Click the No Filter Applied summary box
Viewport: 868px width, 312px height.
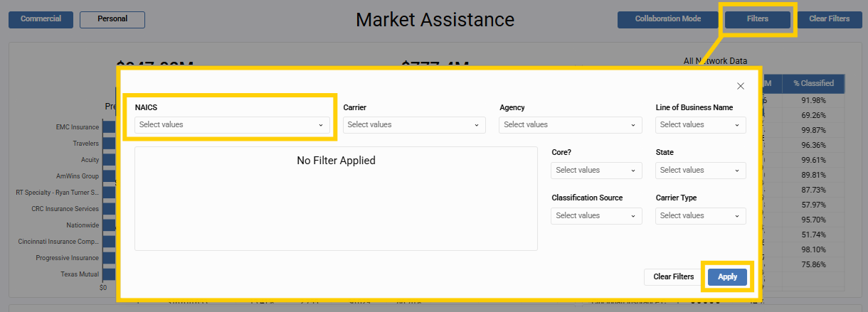pyautogui.click(x=336, y=198)
